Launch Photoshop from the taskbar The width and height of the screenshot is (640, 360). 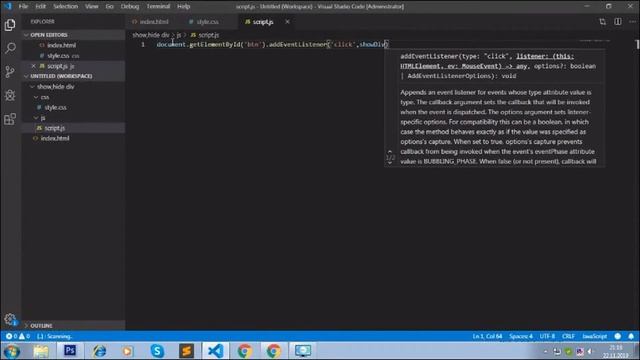[x=70, y=351]
